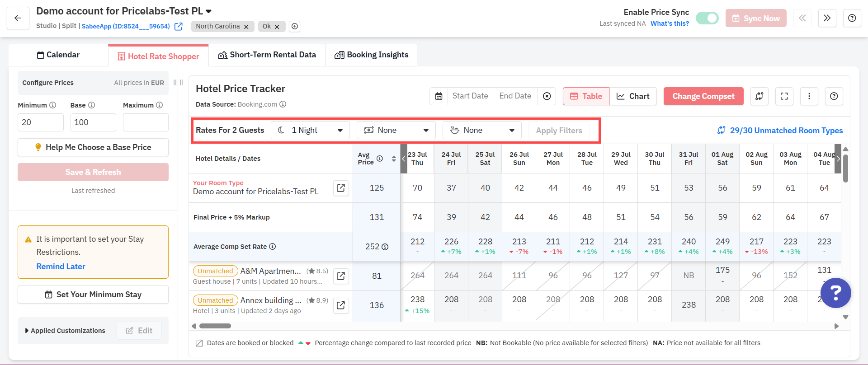The height and width of the screenshot is (365, 868).
Task: Select the Hotel Rate Shopper tab
Action: click(x=158, y=56)
